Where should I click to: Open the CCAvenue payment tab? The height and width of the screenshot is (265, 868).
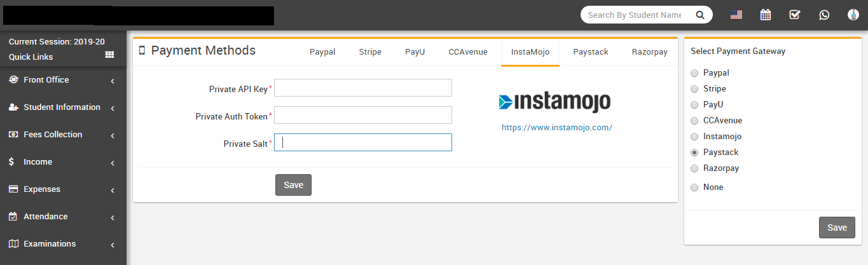coord(467,52)
